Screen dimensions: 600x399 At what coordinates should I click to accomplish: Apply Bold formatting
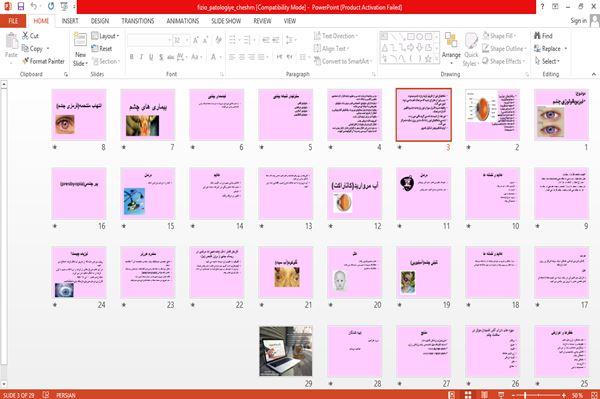[132, 57]
